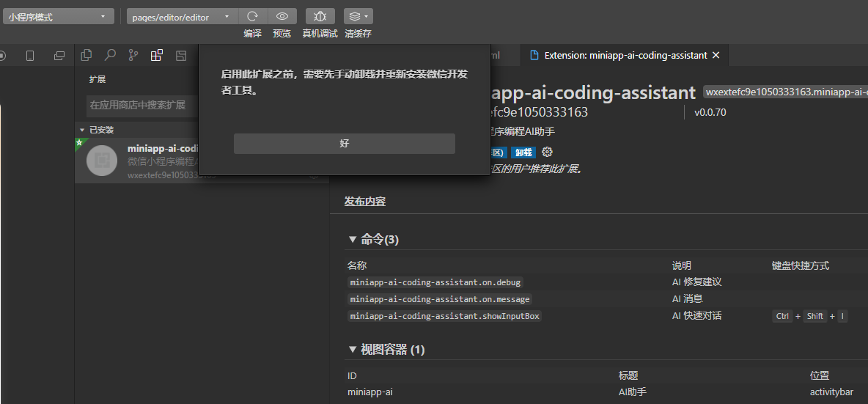Open the Source Control branch icon

[x=133, y=55]
